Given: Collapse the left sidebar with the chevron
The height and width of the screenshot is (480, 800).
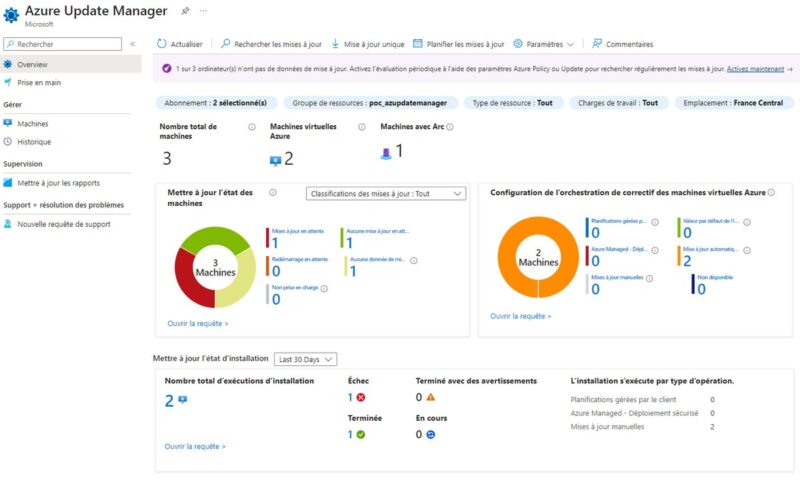Looking at the screenshot, I should tap(133, 44).
